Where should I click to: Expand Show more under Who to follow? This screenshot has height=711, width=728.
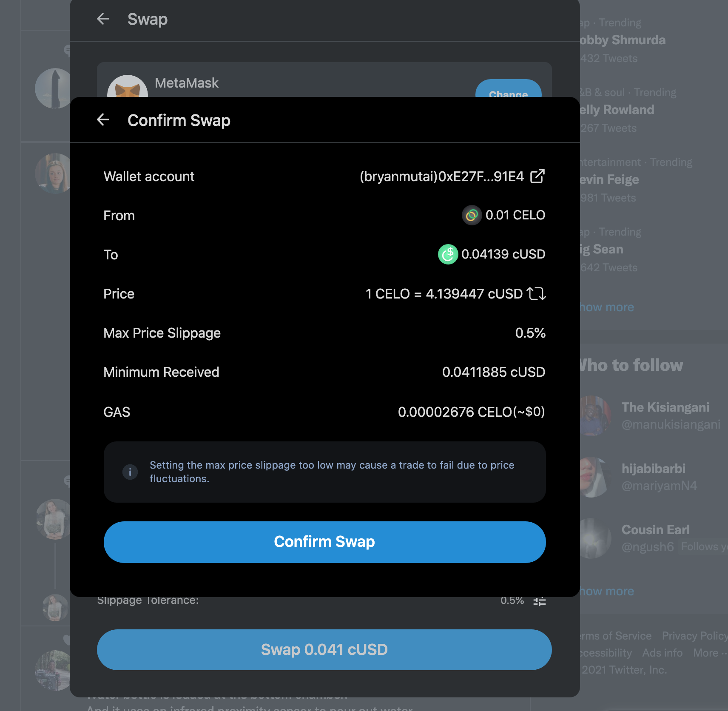coord(607,591)
